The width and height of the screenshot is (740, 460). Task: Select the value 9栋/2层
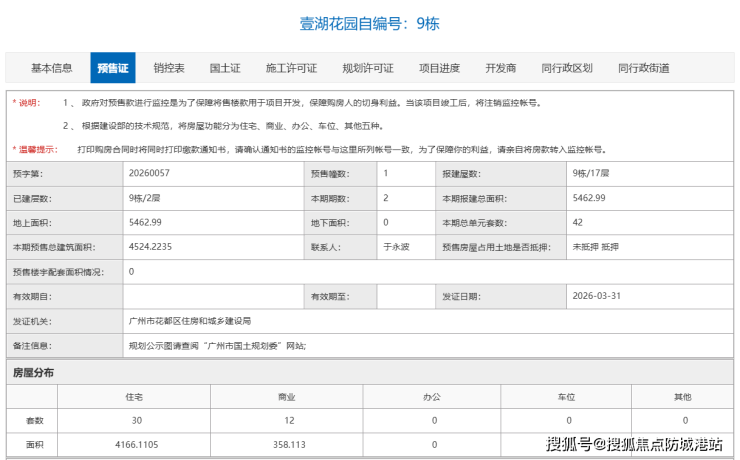tap(144, 198)
